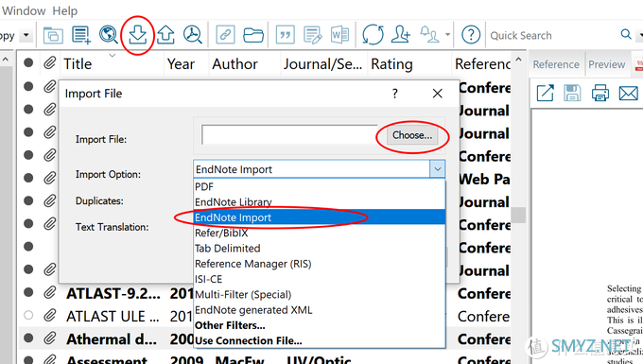Click the Email PDF envelope icon
643x364 pixels.
tap(628, 93)
